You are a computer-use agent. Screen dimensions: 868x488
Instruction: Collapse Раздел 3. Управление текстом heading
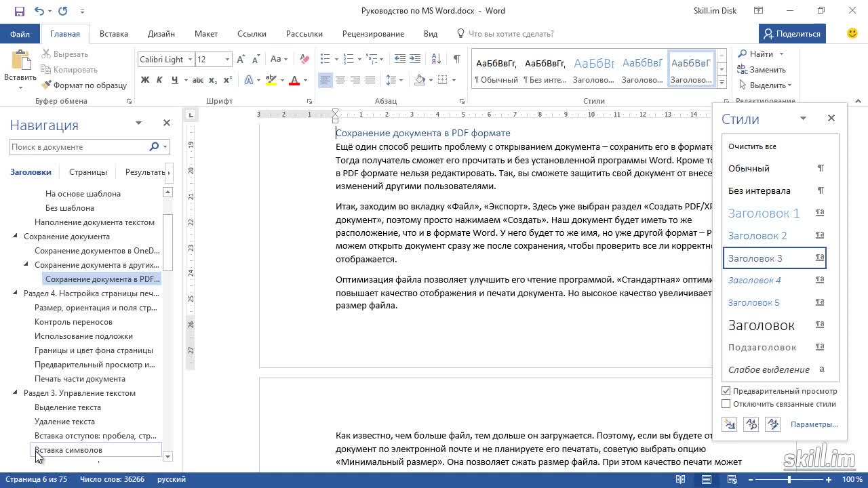click(16, 393)
